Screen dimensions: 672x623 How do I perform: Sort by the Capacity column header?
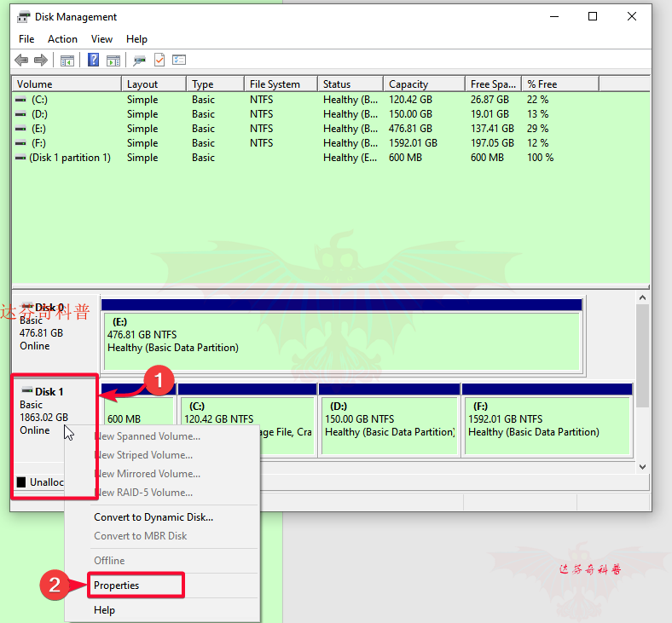point(408,84)
